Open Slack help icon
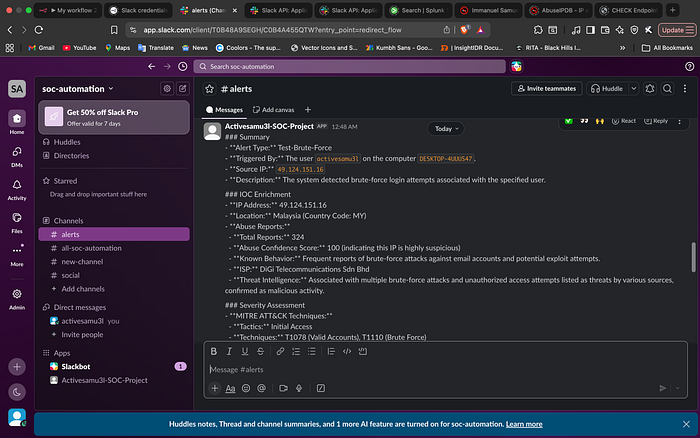The width and height of the screenshot is (700, 438). [x=689, y=67]
